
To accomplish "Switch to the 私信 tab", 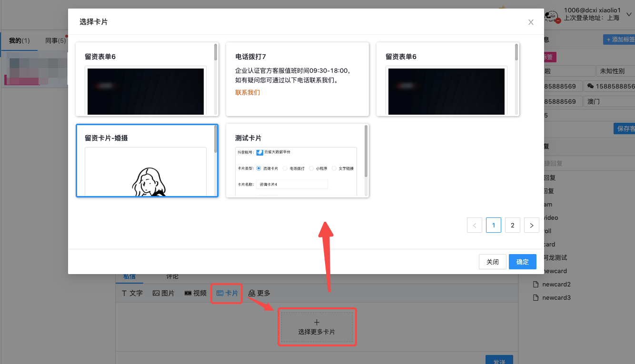I will (129, 276).
